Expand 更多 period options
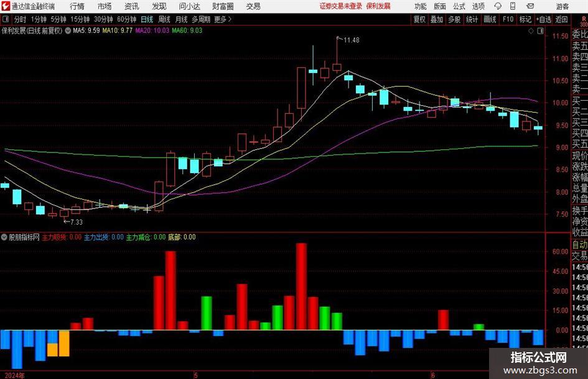The image size is (588, 379). [x=223, y=19]
